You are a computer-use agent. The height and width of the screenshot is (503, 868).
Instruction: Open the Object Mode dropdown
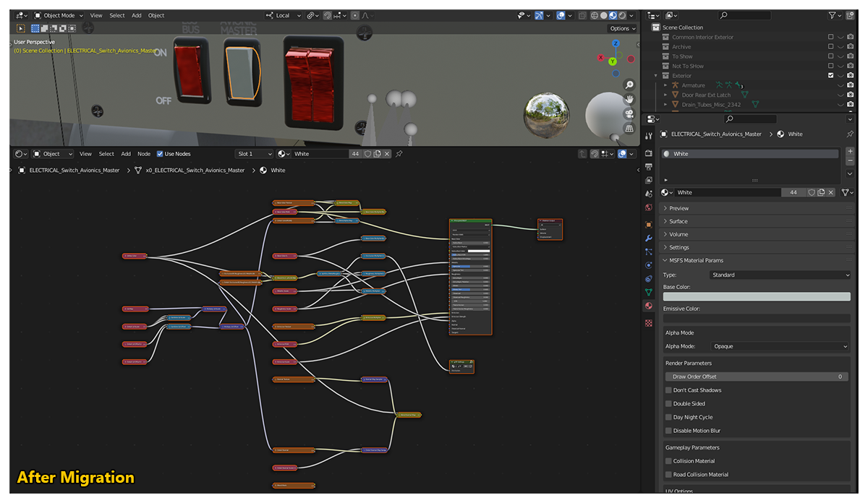point(59,15)
